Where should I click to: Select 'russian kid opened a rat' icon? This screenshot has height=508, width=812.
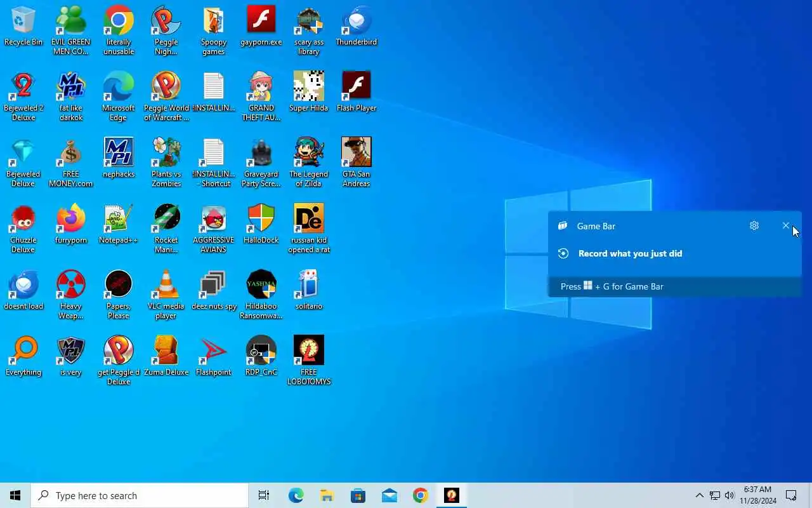[x=309, y=229]
